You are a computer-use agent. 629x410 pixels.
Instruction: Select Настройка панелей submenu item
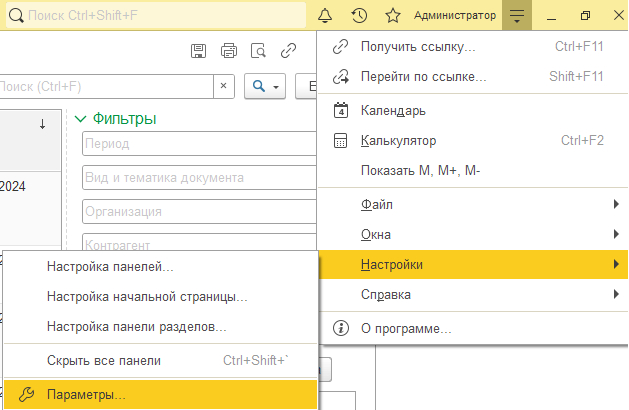click(x=160, y=266)
